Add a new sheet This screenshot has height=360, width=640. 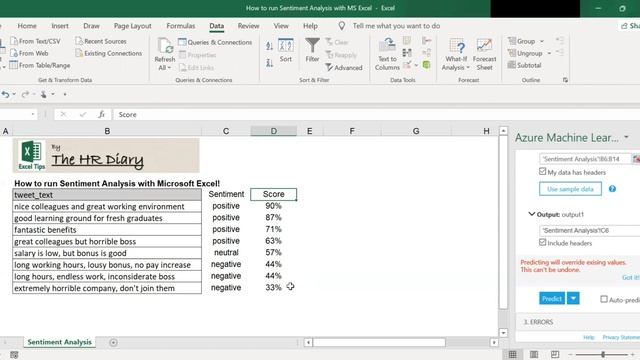tap(113, 342)
